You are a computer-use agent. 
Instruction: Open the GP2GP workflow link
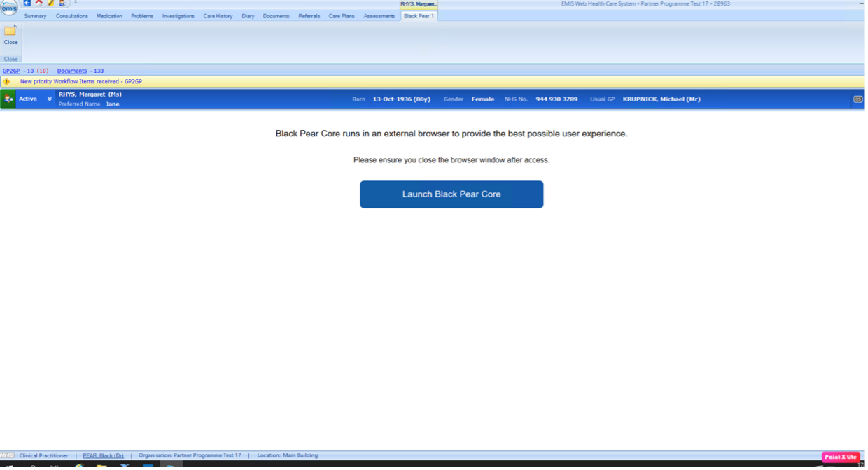[11, 71]
